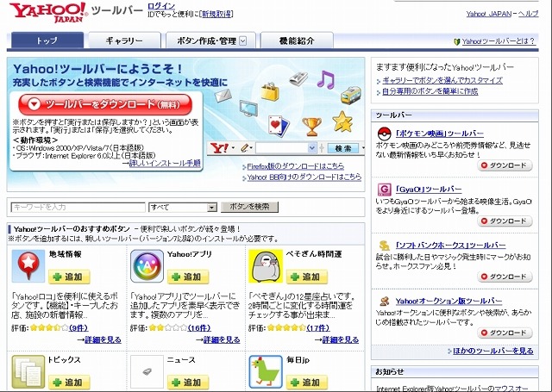Click the 毎日jp green chicken icon
Screen dimensions: 552x392
[x=266, y=372]
